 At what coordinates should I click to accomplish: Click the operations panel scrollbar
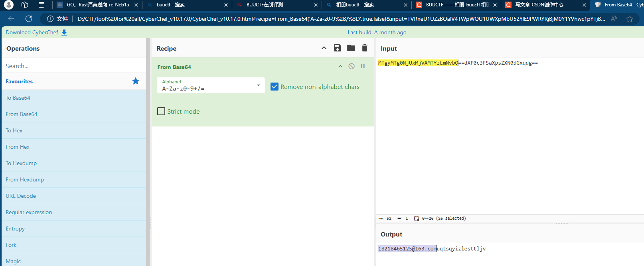coord(148,152)
